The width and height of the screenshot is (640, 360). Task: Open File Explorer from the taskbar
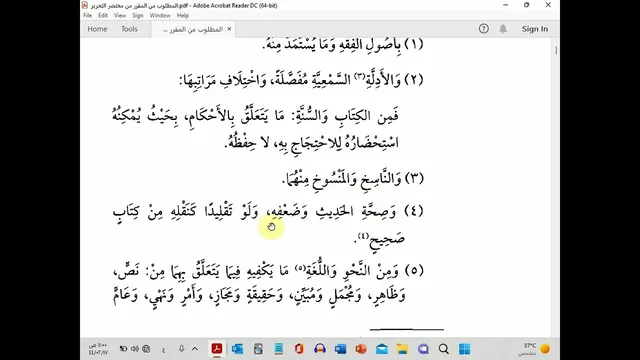pyautogui.click(x=402, y=349)
